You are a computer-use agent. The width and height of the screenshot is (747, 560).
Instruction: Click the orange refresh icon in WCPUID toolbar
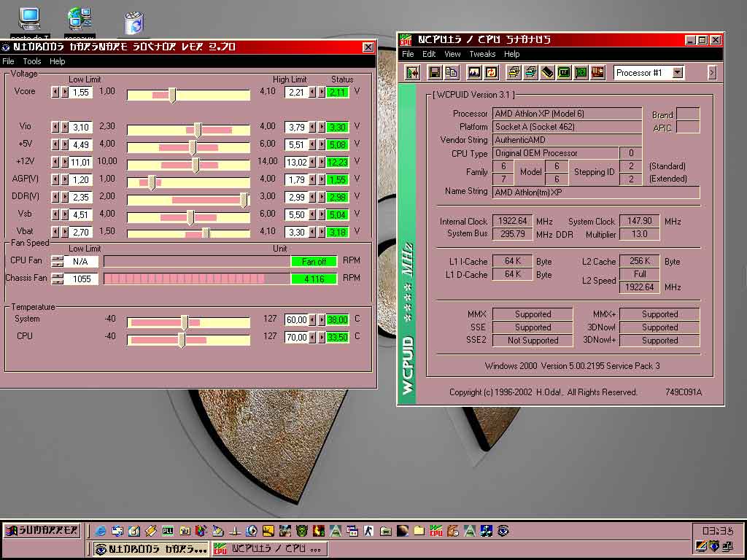491,72
